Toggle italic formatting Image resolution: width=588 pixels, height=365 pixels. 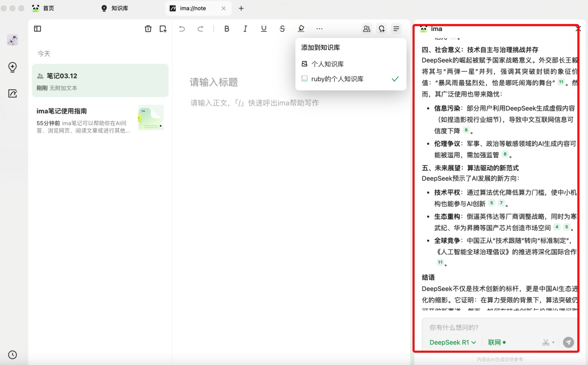[x=245, y=29]
